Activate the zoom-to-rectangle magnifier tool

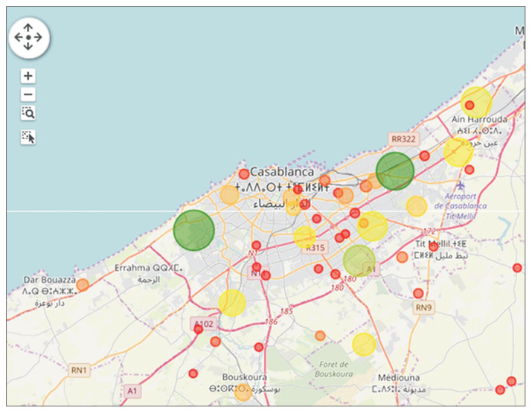tap(28, 113)
